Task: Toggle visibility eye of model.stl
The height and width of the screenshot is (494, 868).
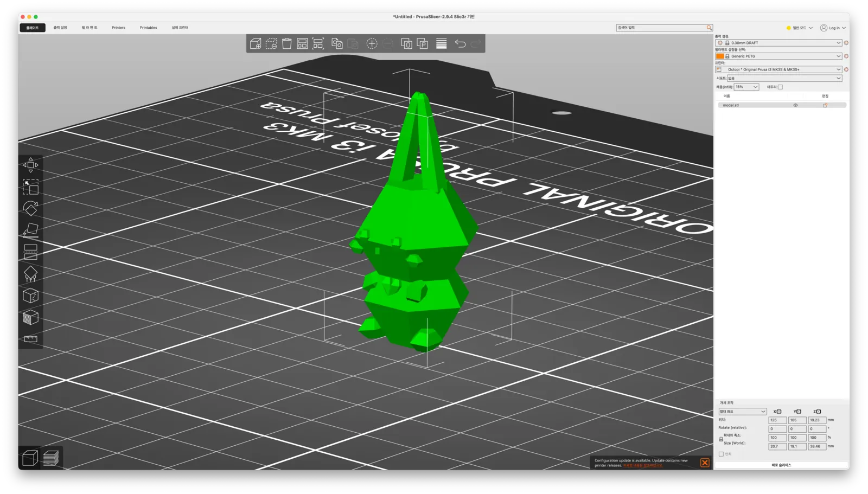Action: (x=795, y=105)
